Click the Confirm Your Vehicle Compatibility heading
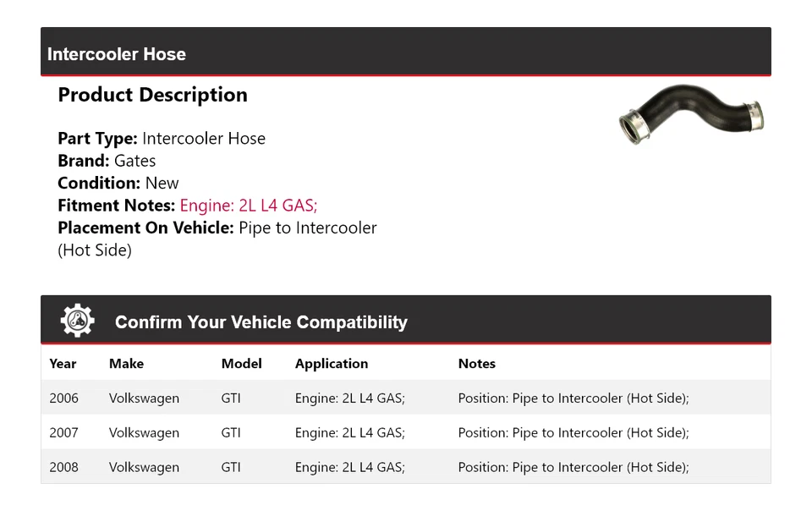Screen dimensions: 812x511 pyautogui.click(x=261, y=322)
